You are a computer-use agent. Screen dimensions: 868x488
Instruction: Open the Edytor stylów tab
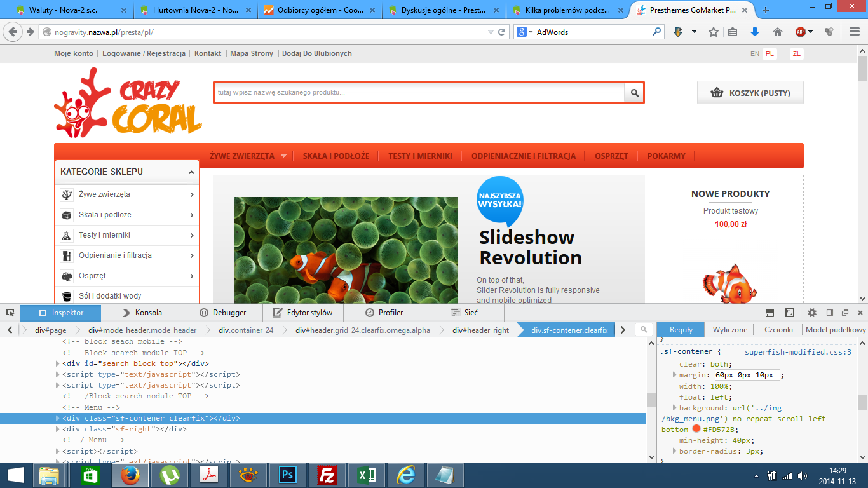[303, 313]
